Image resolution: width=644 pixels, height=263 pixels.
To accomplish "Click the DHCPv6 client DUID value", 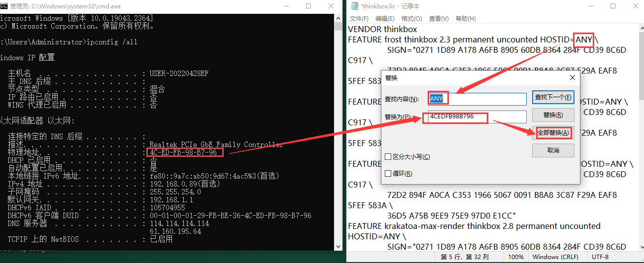I will tap(231, 216).
